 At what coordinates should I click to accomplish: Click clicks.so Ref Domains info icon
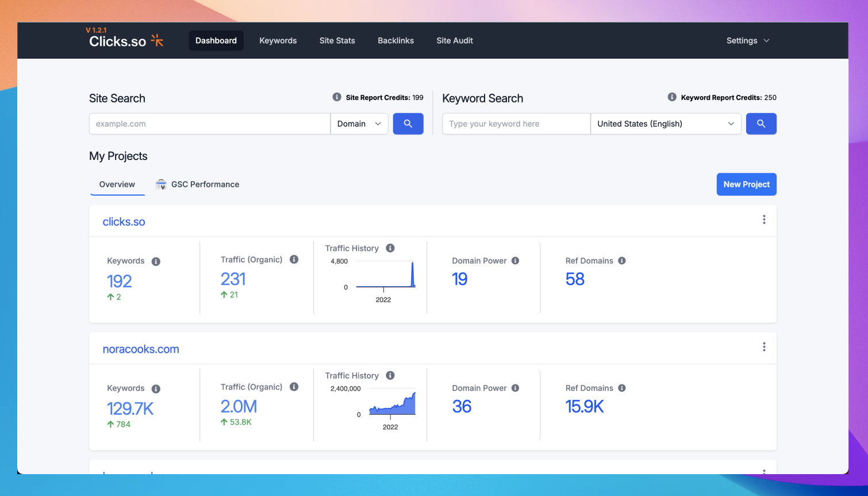pos(622,261)
